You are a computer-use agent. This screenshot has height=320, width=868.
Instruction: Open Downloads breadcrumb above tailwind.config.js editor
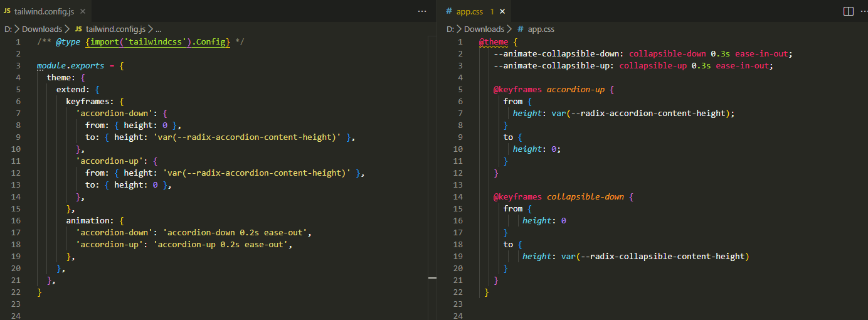42,29
